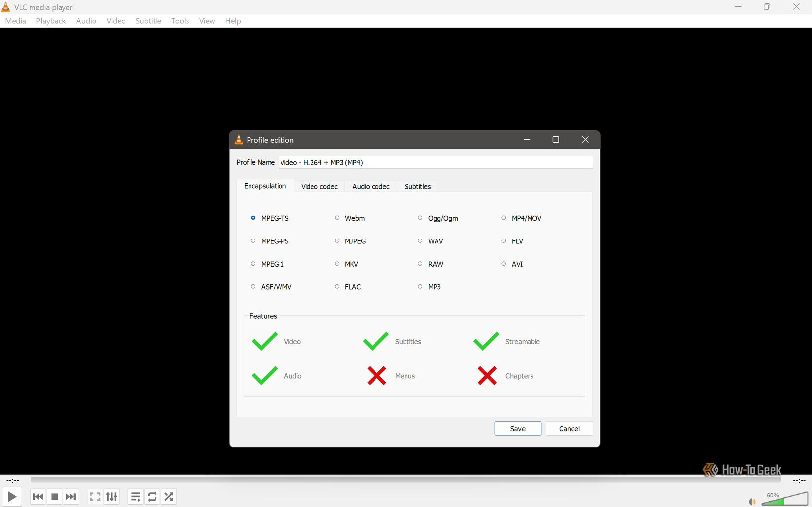Stop playback with the stop button

tap(55, 497)
